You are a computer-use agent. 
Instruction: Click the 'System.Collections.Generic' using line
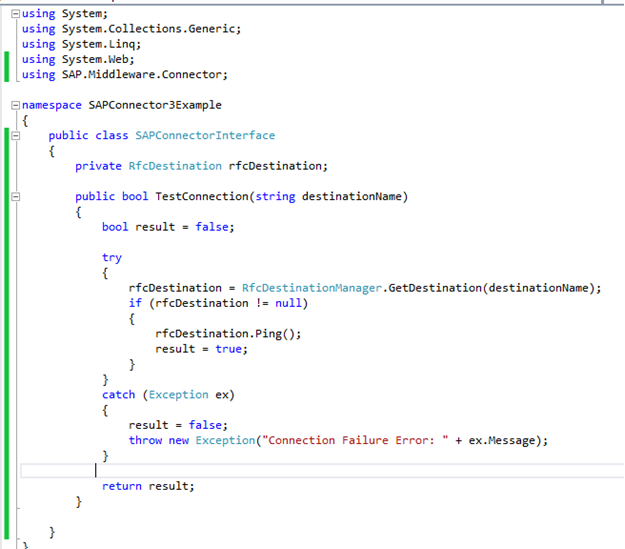pos(132,29)
